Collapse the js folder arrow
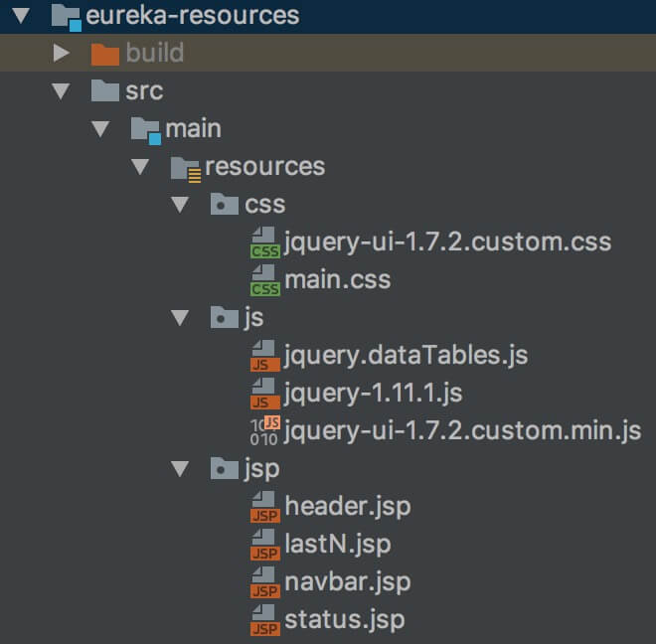Image resolution: width=656 pixels, height=644 pixels. tap(180, 318)
